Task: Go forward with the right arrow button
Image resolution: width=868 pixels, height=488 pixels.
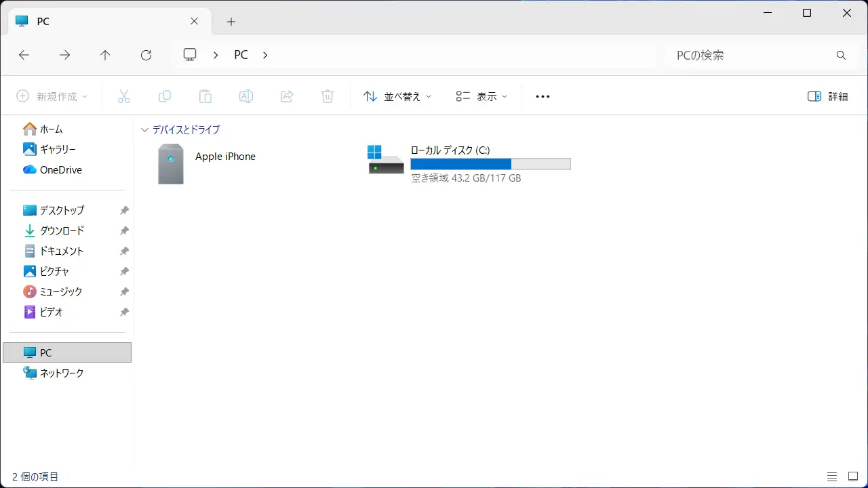Action: (64, 56)
